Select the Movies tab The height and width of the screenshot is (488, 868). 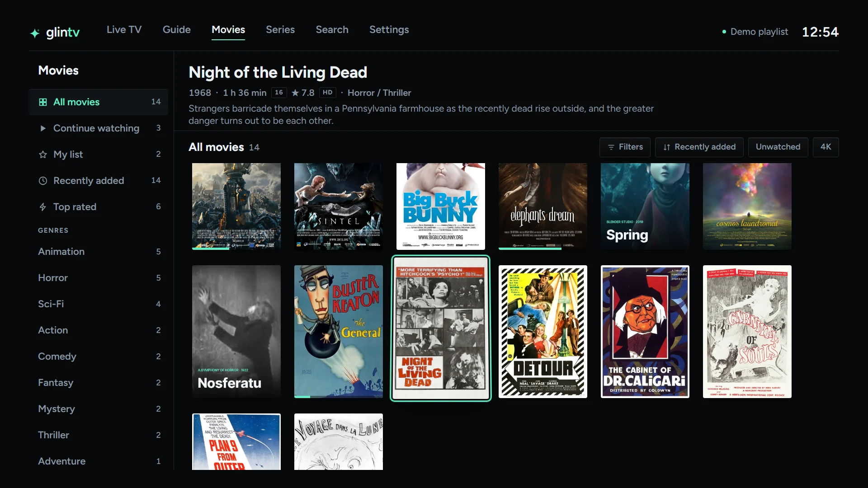coord(228,30)
